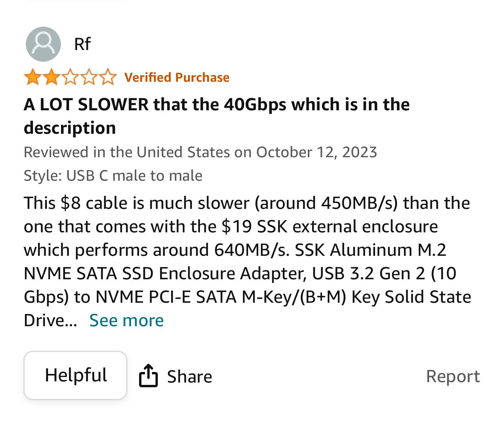Screen dimensions: 504x424
Task: Report this review
Action: [x=453, y=376]
